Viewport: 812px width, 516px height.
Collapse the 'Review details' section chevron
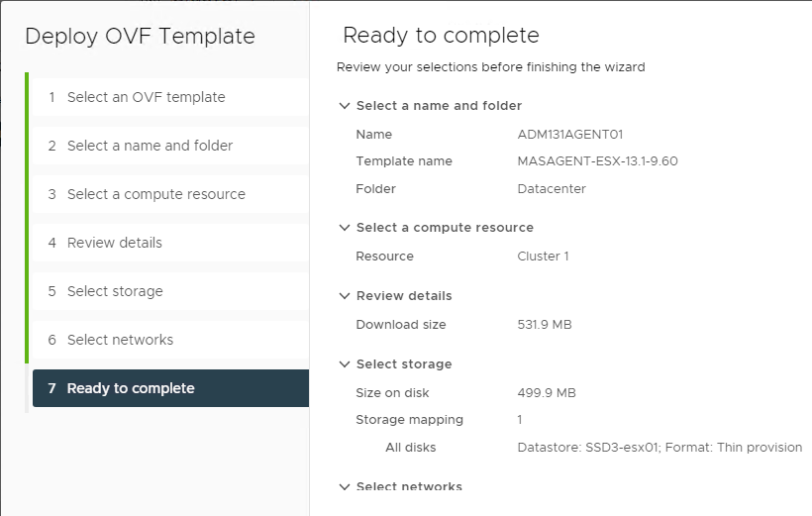click(345, 296)
